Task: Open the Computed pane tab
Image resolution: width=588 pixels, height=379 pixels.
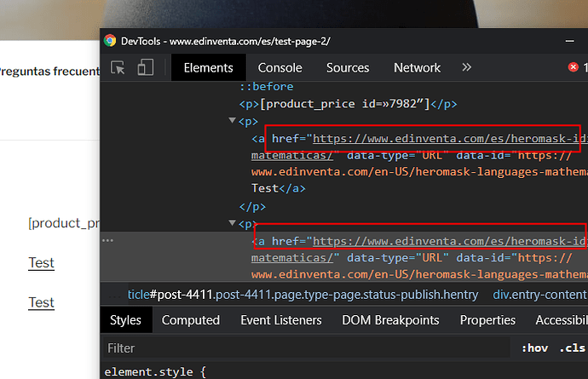Action: point(191,320)
